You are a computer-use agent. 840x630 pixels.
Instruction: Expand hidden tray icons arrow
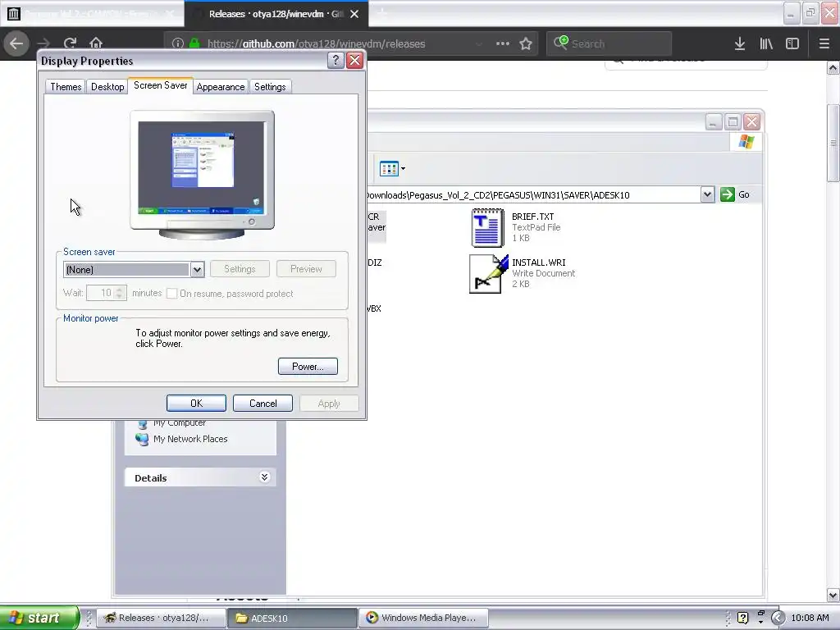point(778,618)
